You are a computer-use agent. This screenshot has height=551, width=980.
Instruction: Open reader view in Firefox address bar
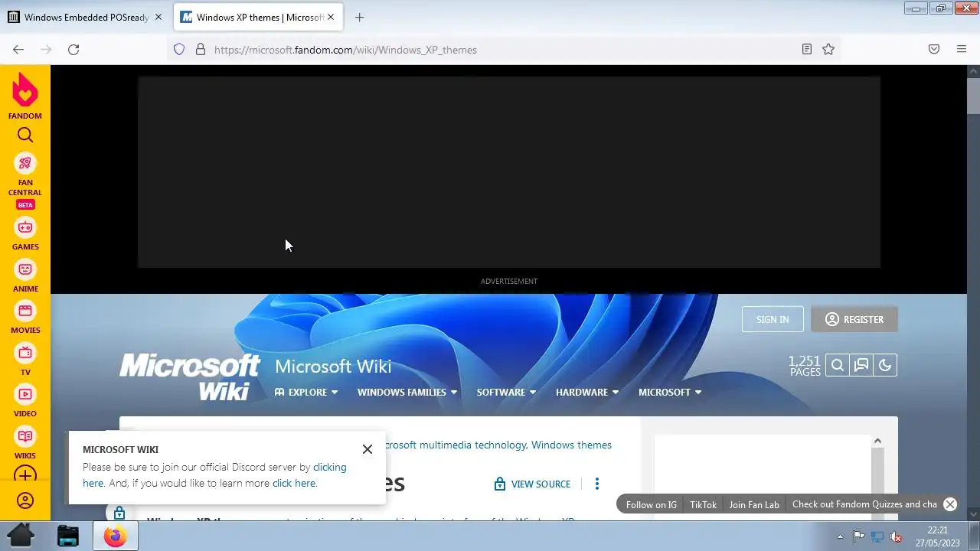pyautogui.click(x=806, y=49)
